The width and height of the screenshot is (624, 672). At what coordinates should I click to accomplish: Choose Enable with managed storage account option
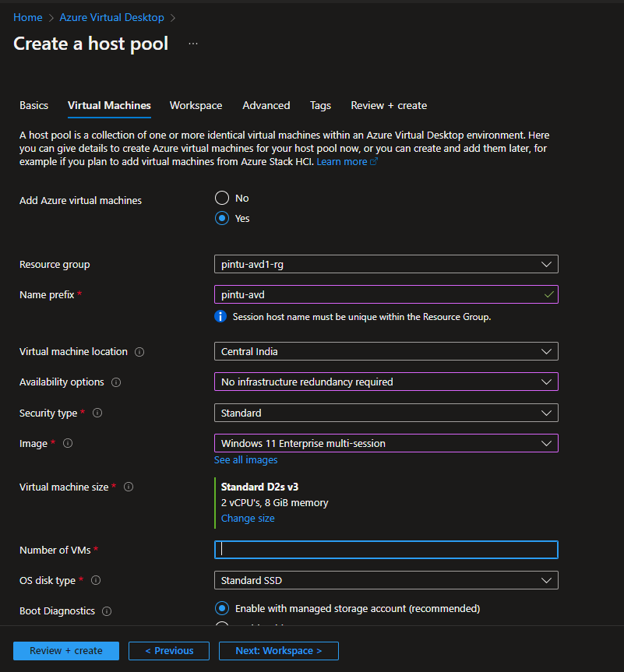(222, 608)
